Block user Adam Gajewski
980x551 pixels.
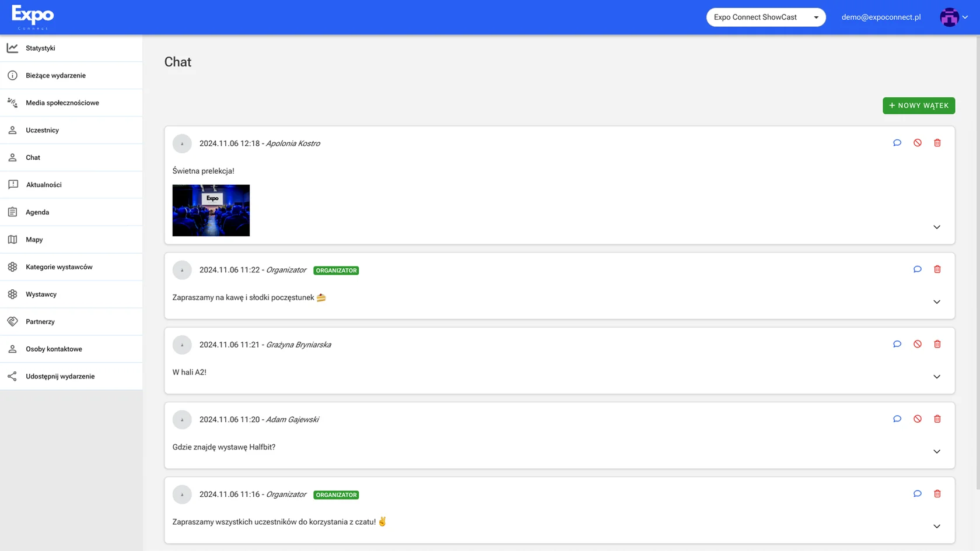(x=918, y=419)
